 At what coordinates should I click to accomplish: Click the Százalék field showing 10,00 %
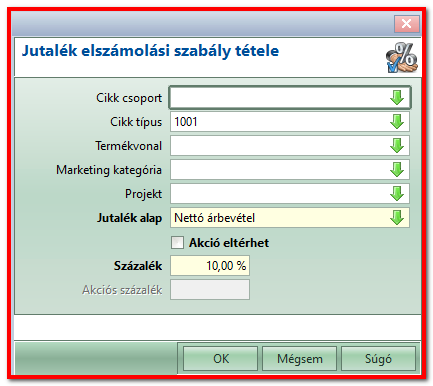click(210, 266)
